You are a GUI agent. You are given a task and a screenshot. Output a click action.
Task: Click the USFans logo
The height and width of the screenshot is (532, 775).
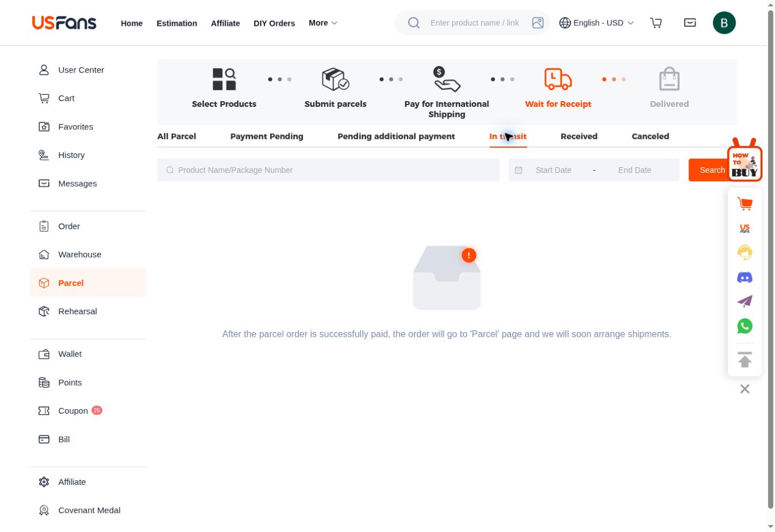click(64, 23)
